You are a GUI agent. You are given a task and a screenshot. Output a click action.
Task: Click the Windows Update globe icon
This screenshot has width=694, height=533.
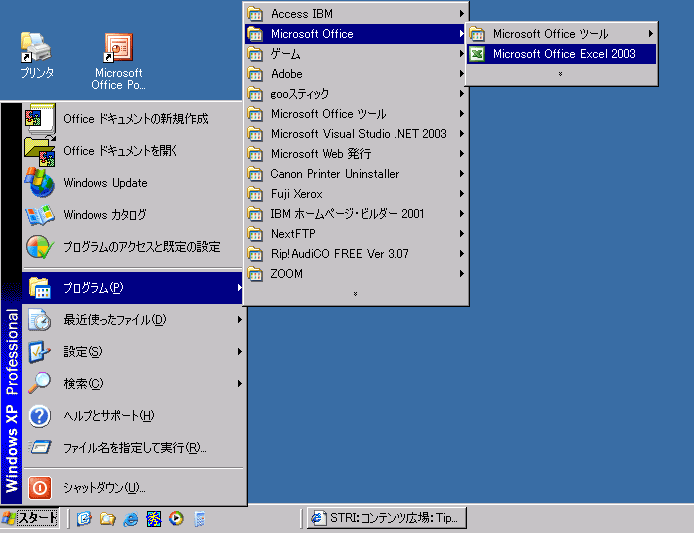[40, 182]
